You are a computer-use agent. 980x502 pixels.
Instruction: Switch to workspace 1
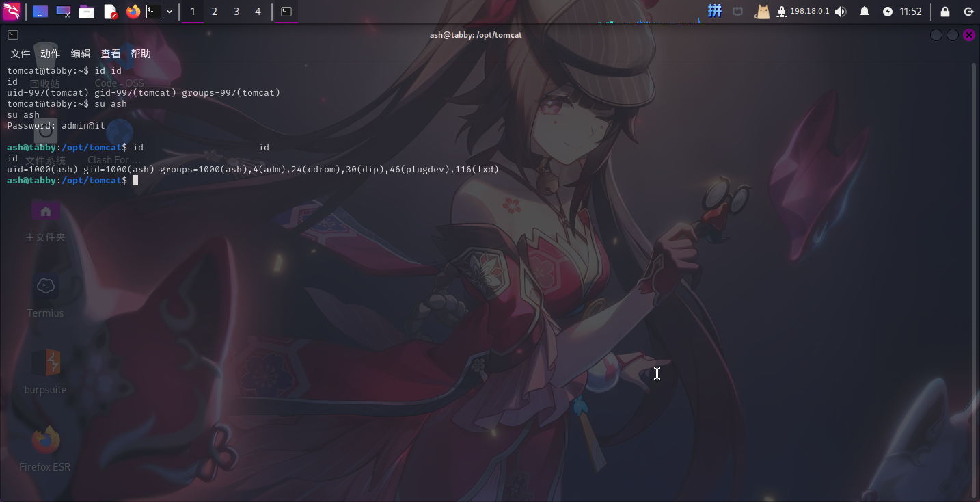pyautogui.click(x=193, y=12)
